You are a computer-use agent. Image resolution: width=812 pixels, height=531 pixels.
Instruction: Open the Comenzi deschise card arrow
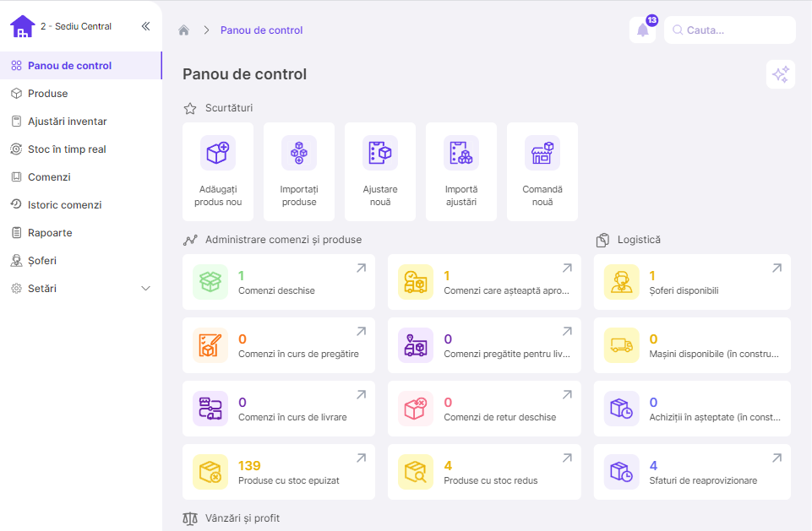point(361,268)
